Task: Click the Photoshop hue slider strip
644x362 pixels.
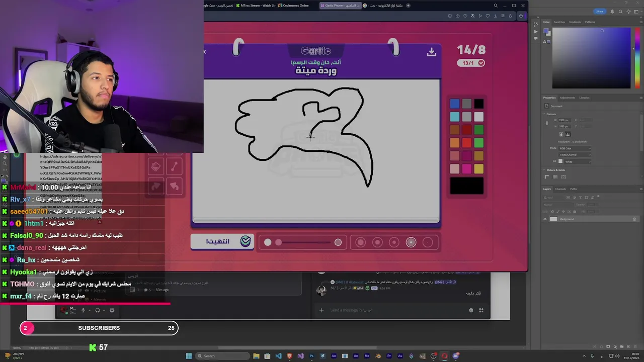Action: click(x=637, y=58)
